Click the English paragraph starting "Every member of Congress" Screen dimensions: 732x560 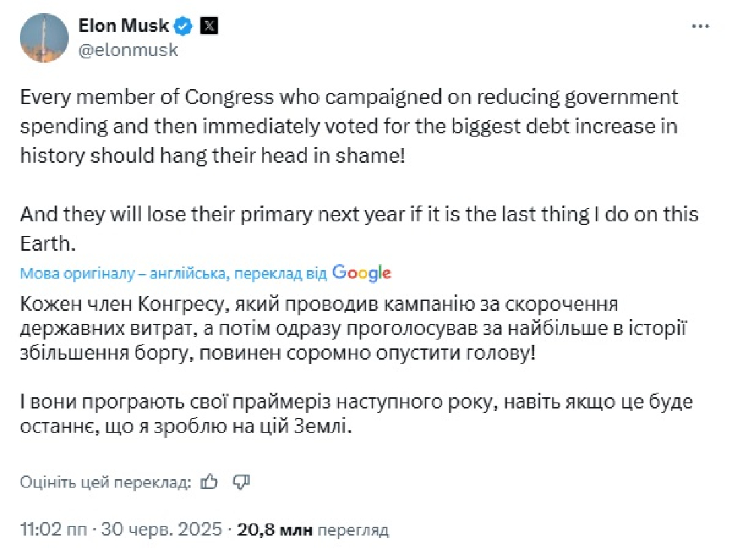(x=349, y=127)
